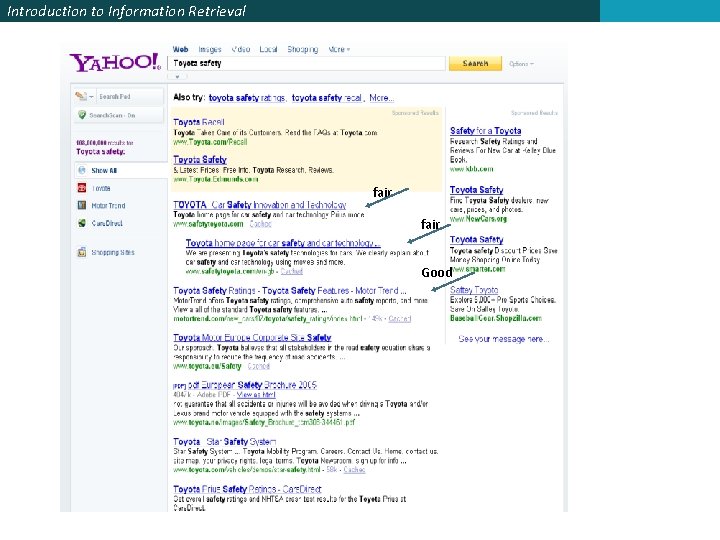
Task: Switch to the Images search tab
Action: coord(210,49)
